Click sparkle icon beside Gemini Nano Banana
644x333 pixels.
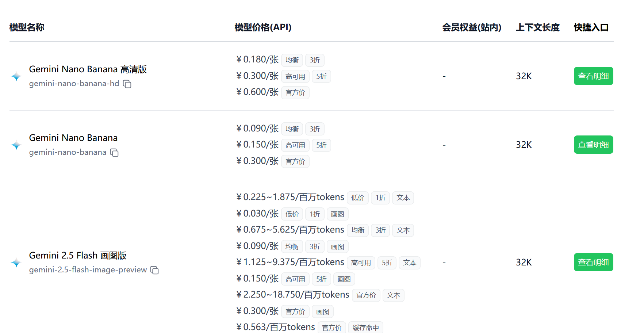tap(16, 145)
